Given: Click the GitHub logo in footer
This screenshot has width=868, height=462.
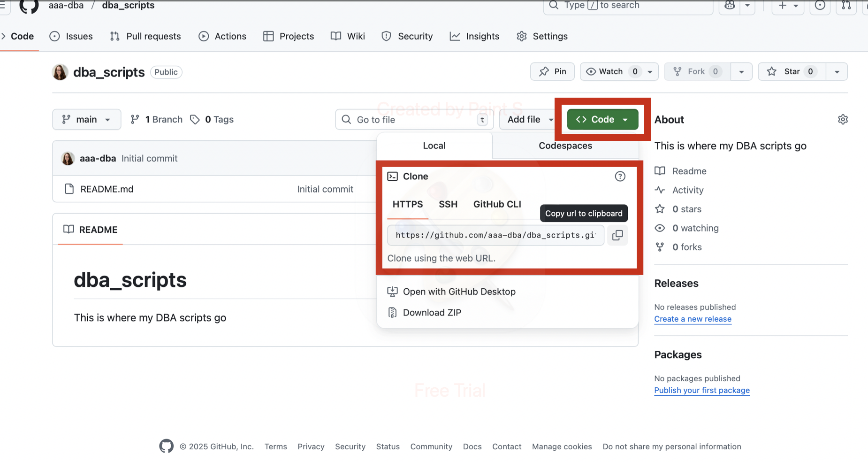Looking at the screenshot, I should 166,446.
